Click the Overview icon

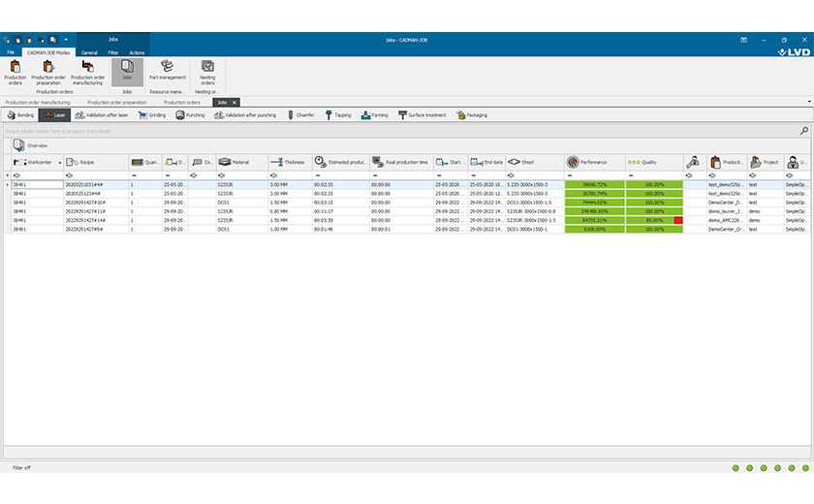19,145
